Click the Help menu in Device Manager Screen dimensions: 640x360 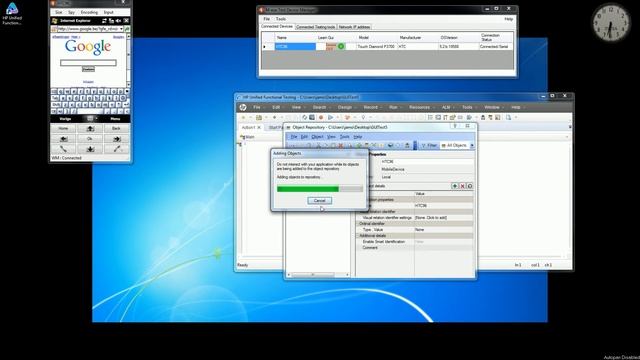point(508,19)
